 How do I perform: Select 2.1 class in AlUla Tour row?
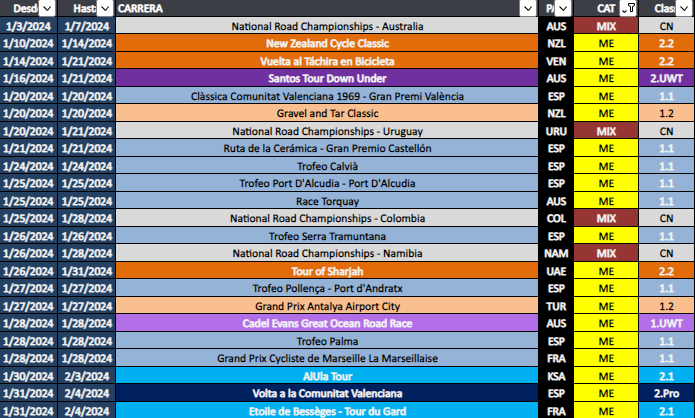(x=666, y=376)
